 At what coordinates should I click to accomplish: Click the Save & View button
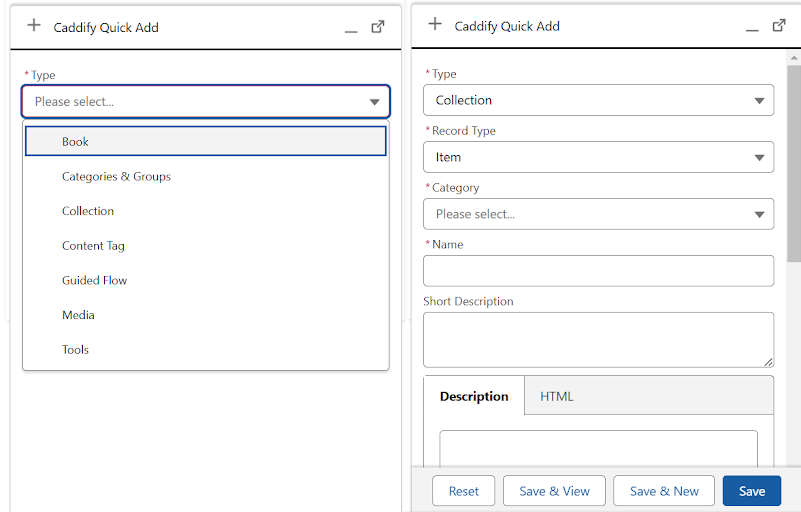(x=554, y=491)
